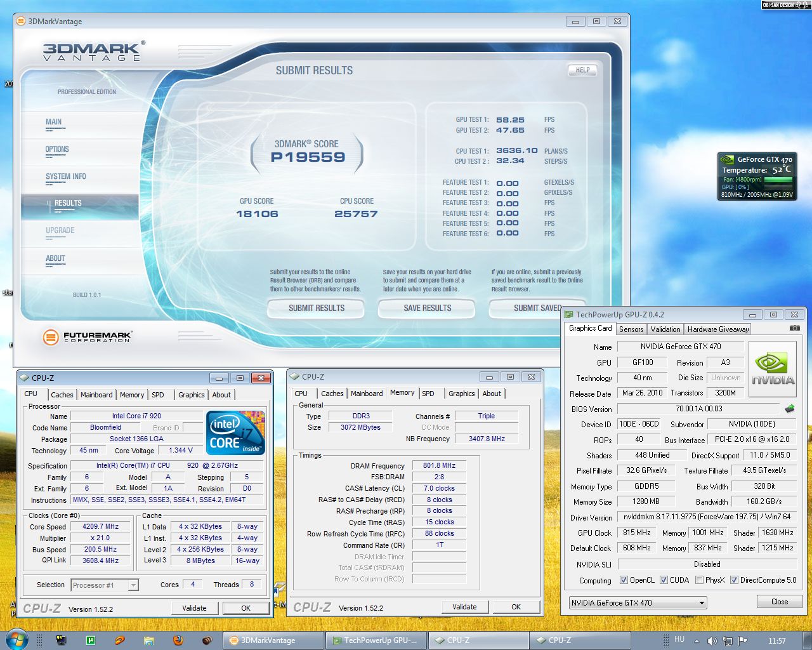Open the Processor #1 selection dropdown
Image resolution: width=812 pixels, height=650 pixels.
[x=105, y=585]
